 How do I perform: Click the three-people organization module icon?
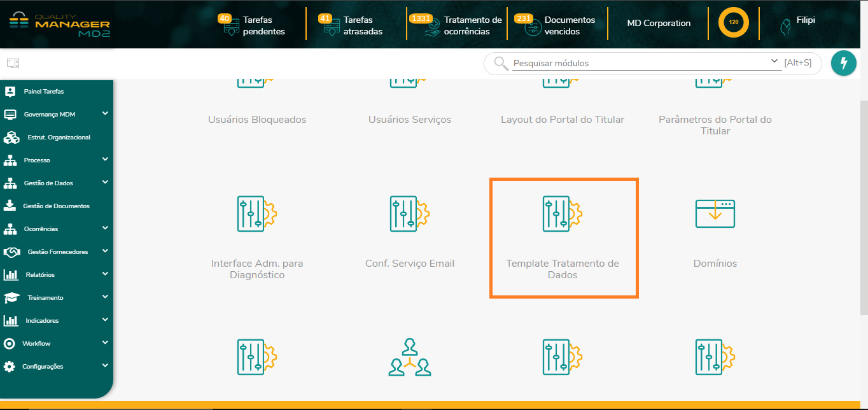[410, 357]
